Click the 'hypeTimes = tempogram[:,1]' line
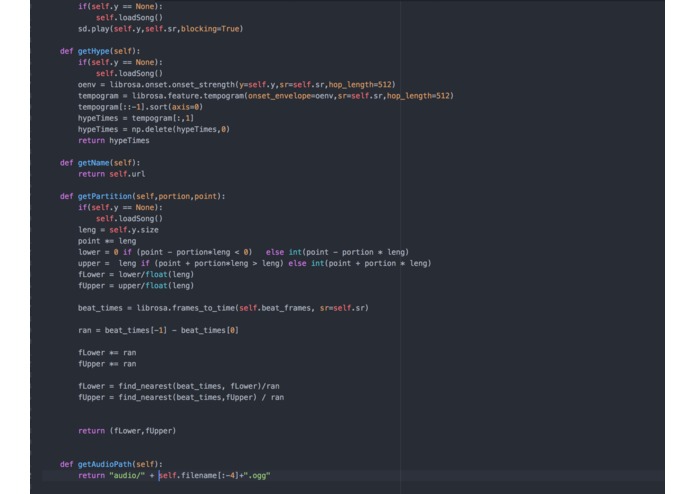 (136, 118)
